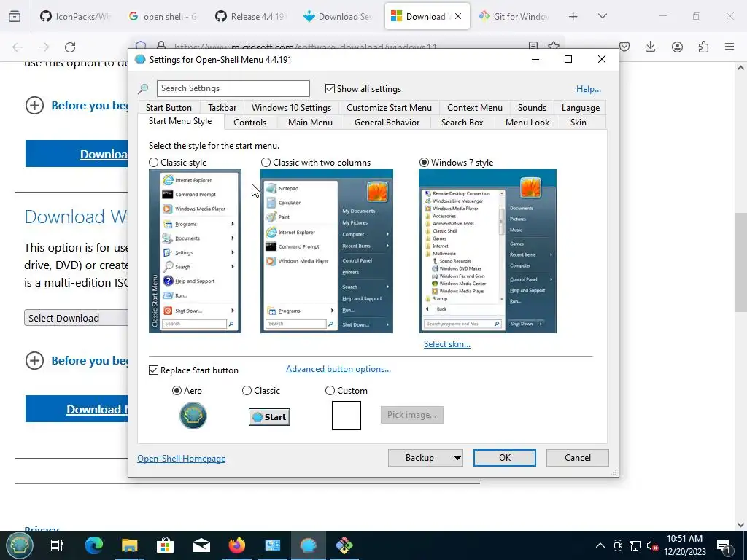This screenshot has width=747, height=560.
Task: Open Firefox account icon
Action: 677,47
